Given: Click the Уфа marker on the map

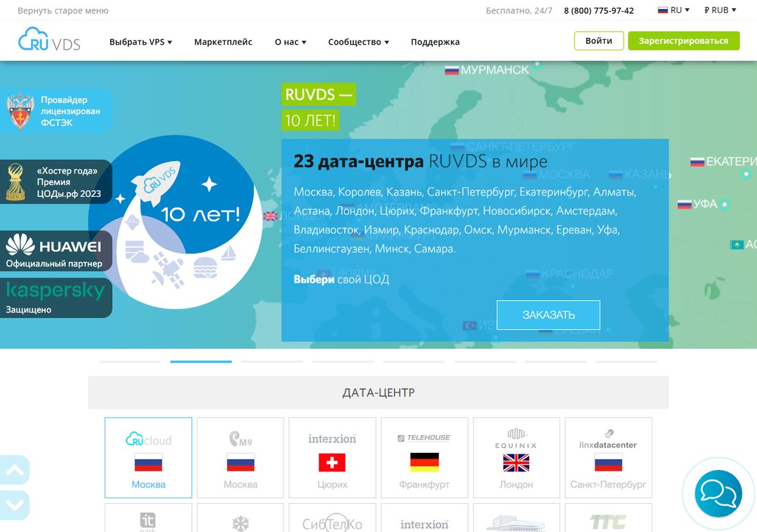Looking at the screenshot, I should [x=724, y=204].
